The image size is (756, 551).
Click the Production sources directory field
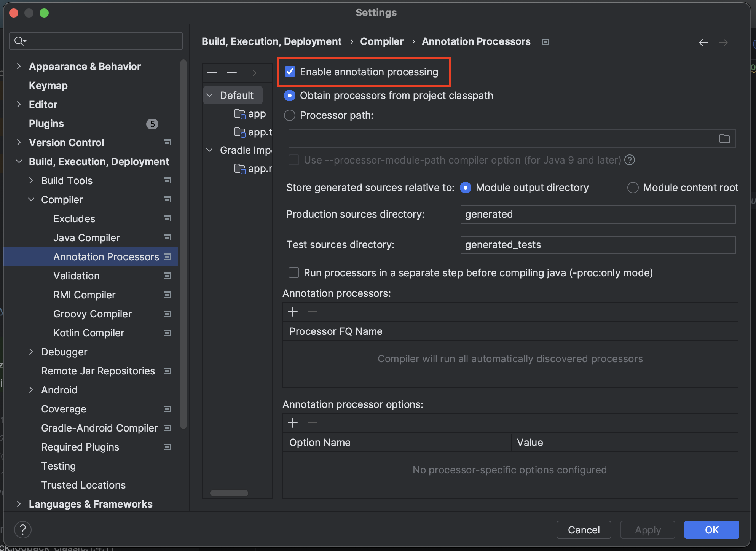point(598,214)
